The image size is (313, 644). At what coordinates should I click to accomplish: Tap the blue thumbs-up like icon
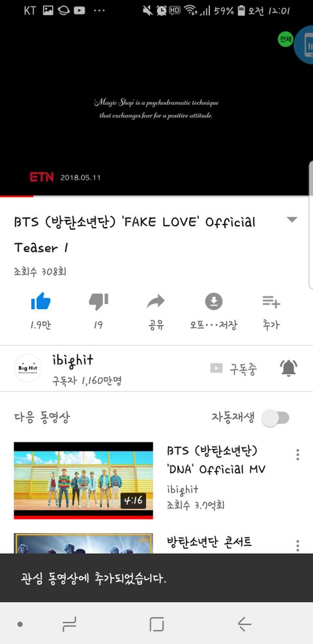(x=40, y=301)
